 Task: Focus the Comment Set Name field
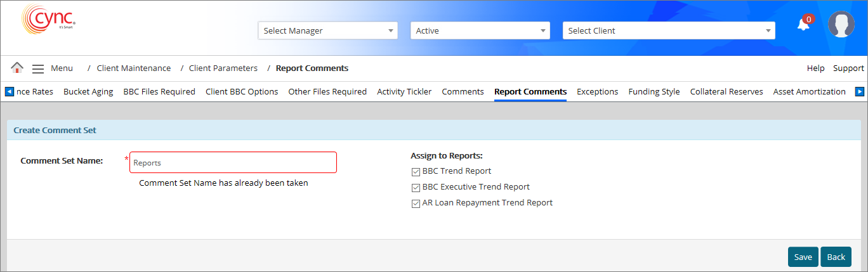[x=233, y=163]
